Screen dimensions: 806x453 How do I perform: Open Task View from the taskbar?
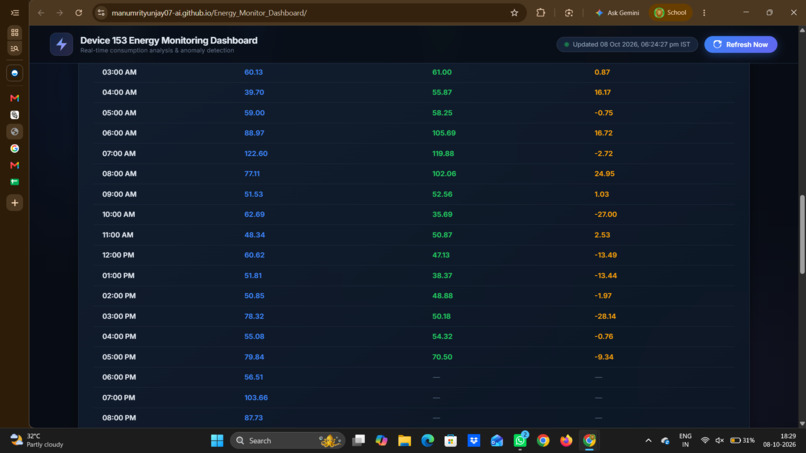click(358, 441)
